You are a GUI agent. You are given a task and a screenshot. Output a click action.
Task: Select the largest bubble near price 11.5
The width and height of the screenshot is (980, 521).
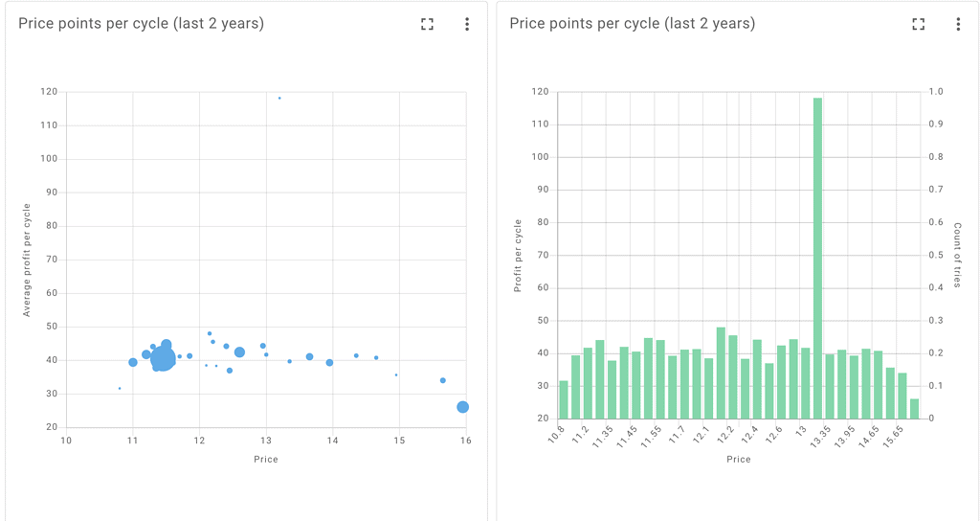[x=163, y=359]
